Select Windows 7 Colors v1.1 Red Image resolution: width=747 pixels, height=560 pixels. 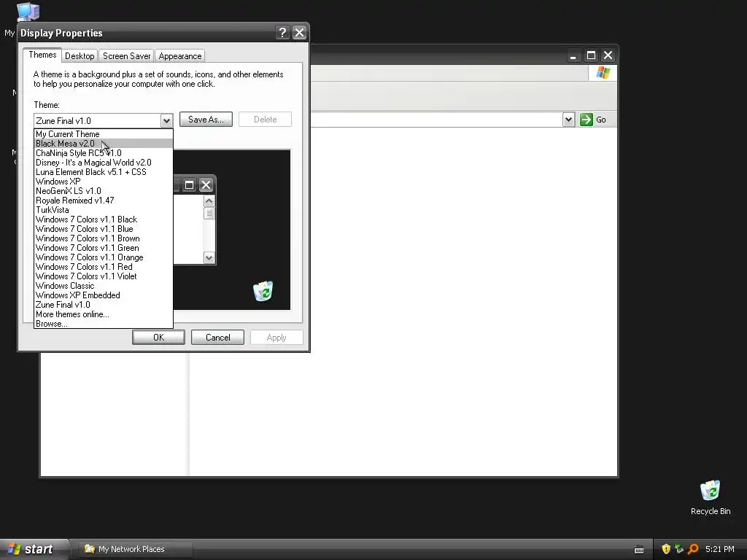point(104,267)
